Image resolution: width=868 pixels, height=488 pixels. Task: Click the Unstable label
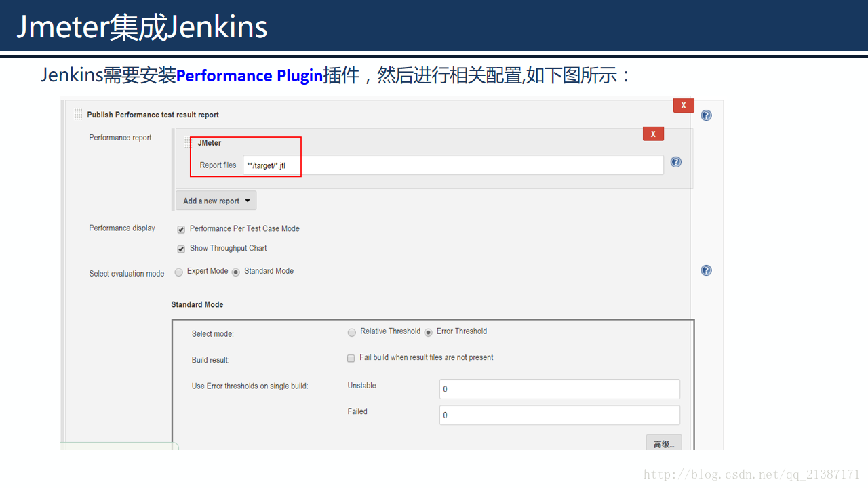(362, 386)
